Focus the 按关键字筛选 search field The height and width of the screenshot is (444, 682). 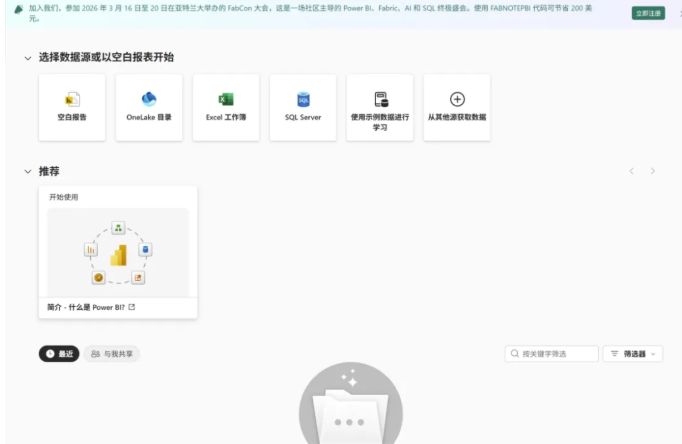point(552,354)
